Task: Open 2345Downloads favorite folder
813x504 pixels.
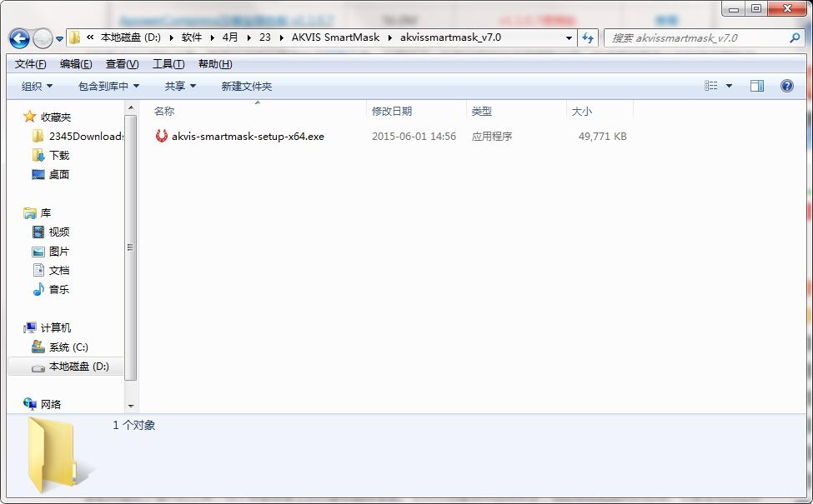Action: pyautogui.click(x=86, y=137)
